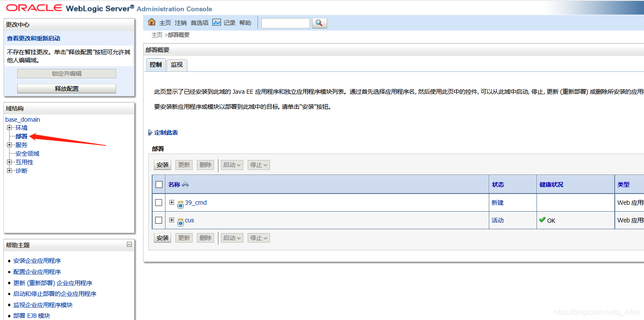Switch to the 控制 tab

click(156, 65)
